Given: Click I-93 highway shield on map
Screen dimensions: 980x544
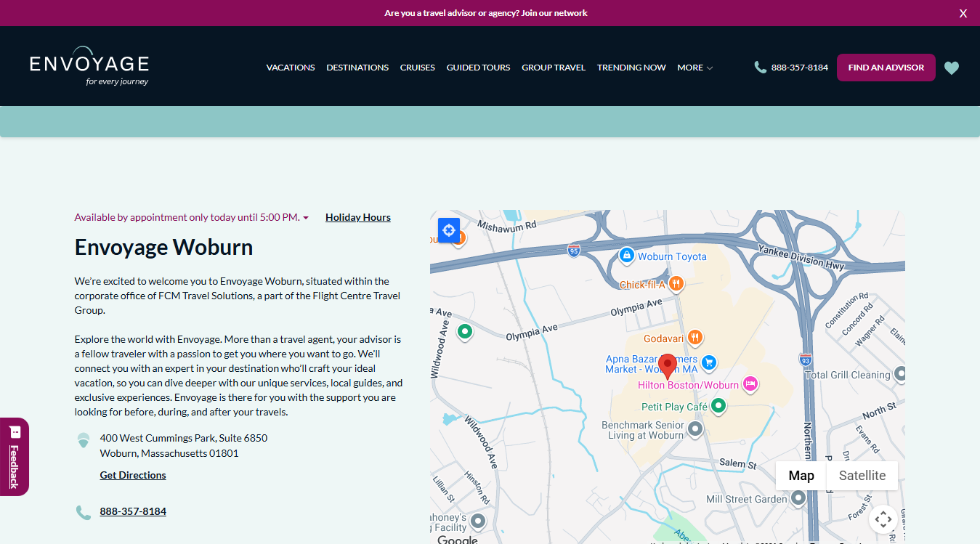Looking at the screenshot, I should point(805,359).
